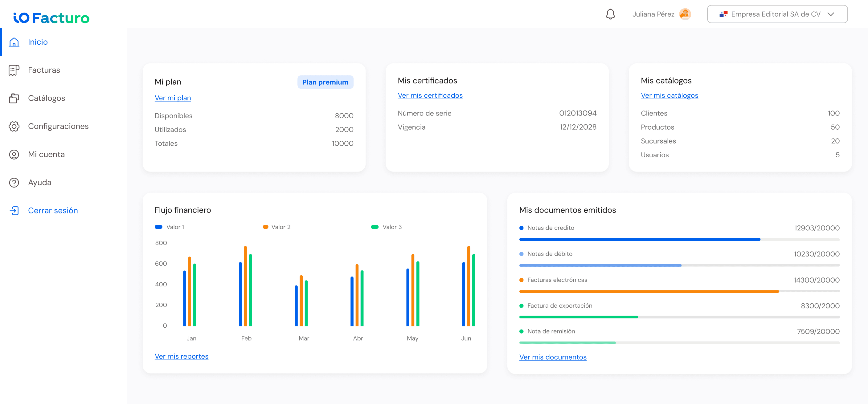This screenshot has width=868, height=404.
Task: Toggle Valor 3 legend item
Action: (x=387, y=227)
